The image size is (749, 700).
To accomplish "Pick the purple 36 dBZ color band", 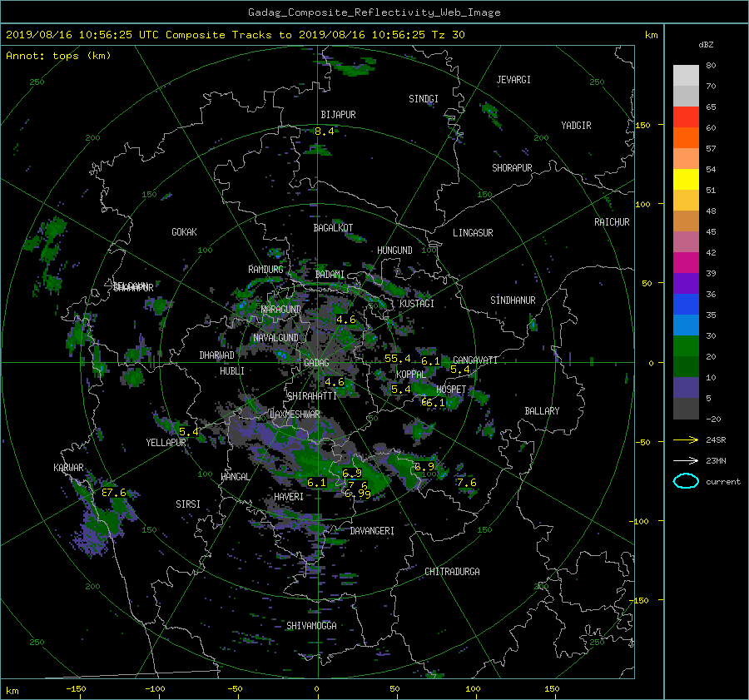I will tap(686, 284).
